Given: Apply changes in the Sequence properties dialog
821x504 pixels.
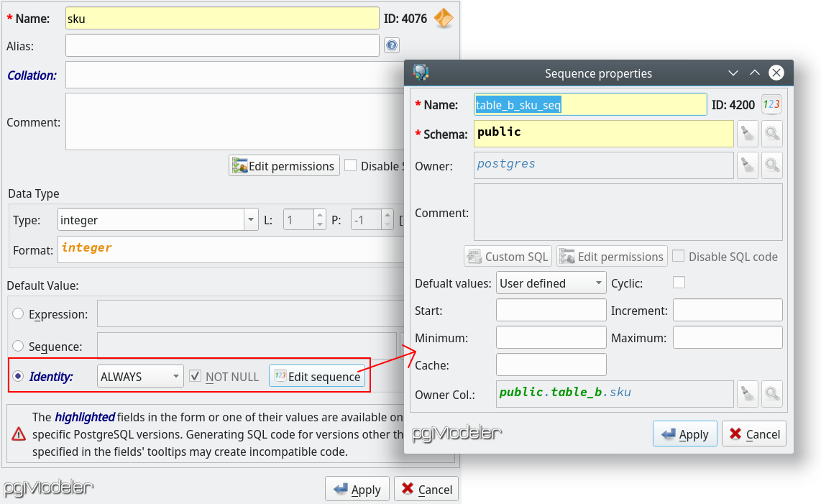Looking at the screenshot, I should 685,434.
